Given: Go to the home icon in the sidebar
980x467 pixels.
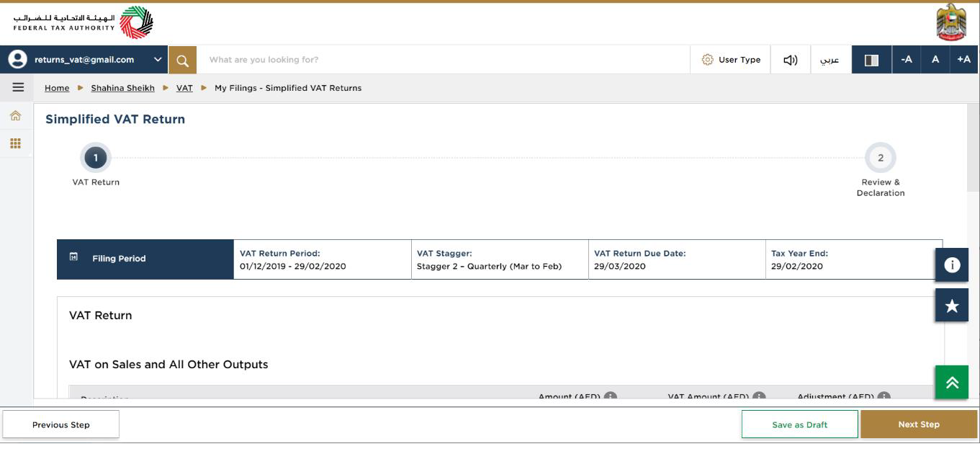Looking at the screenshot, I should click(x=16, y=115).
